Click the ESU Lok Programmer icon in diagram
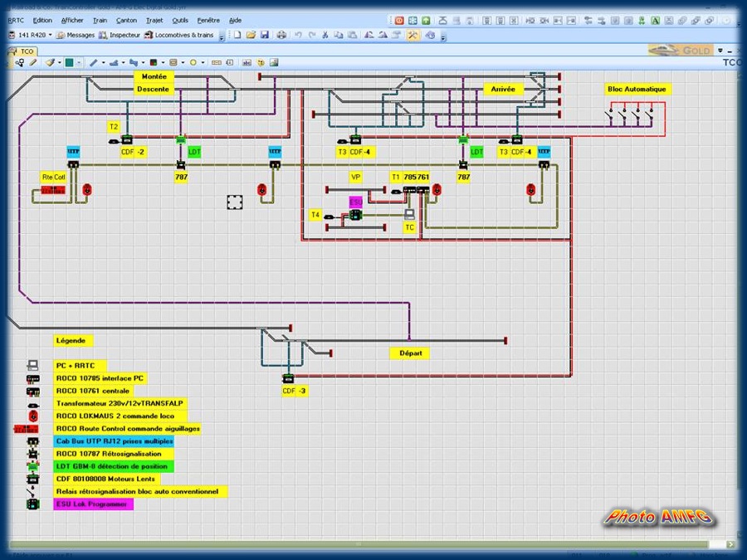Viewport: 747px width, 560px height. [x=355, y=215]
